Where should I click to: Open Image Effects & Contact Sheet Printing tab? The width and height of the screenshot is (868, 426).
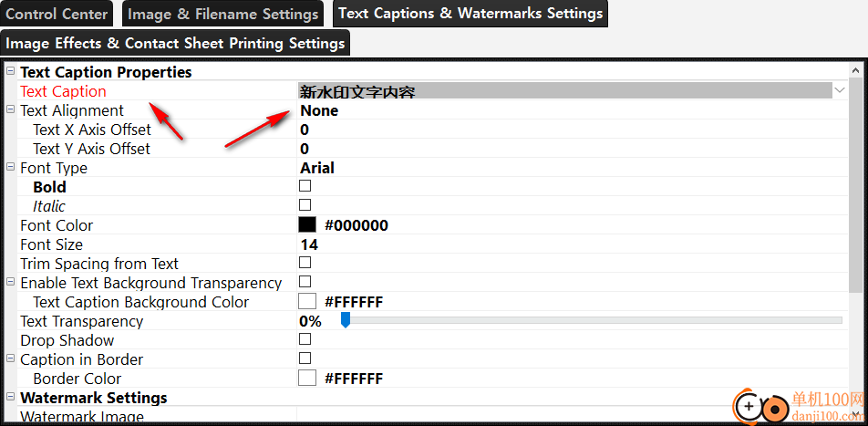pos(175,43)
